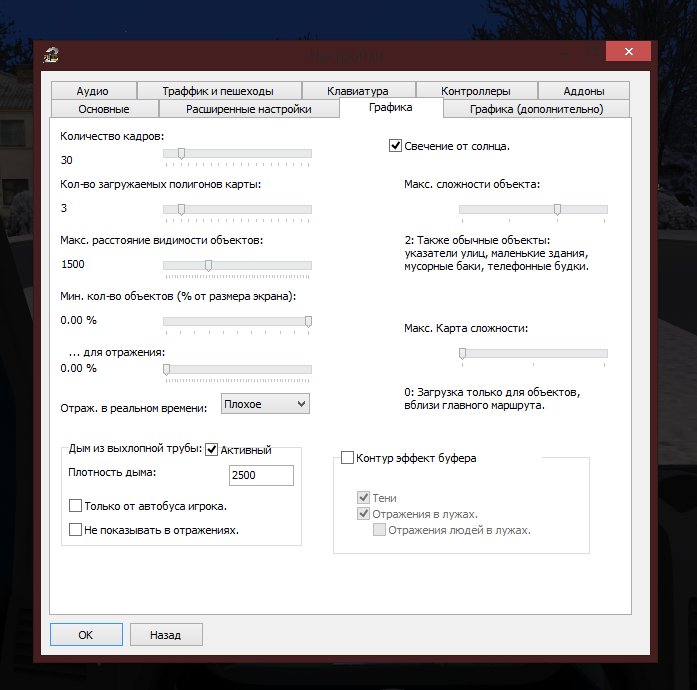Click Кол-во загружаемых полигонов карты slider

237,210
